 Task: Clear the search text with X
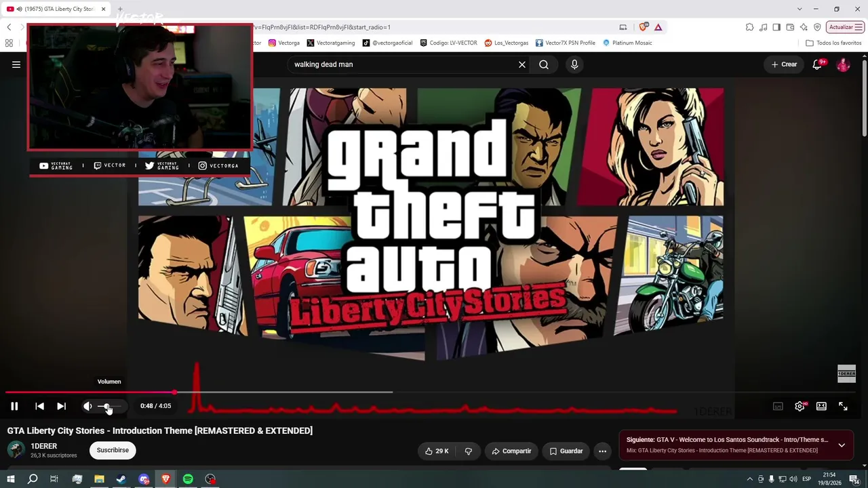pos(522,64)
